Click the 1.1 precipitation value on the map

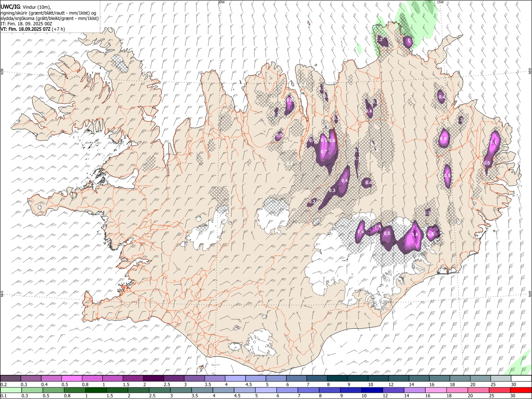coord(494,143)
